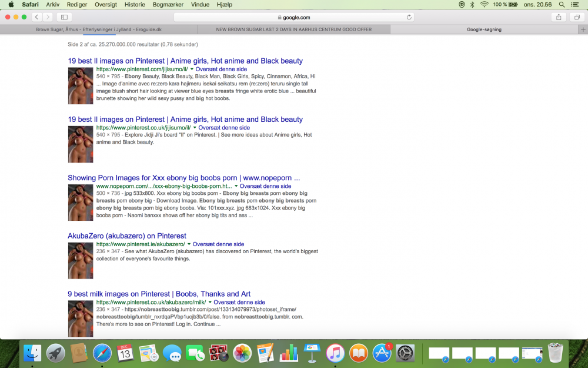588x368 pixels.
Task: Go back with the Safari back arrow
Action: click(x=36, y=17)
